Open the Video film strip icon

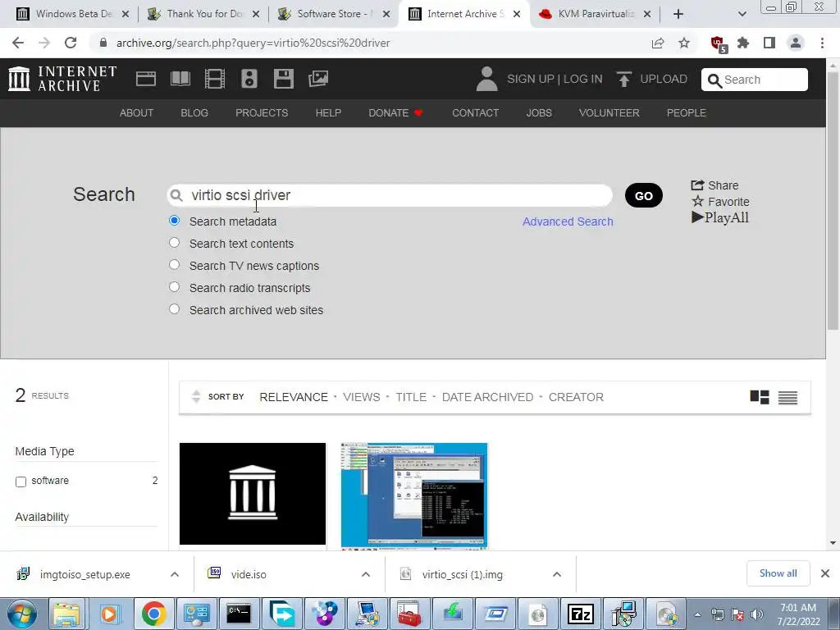click(x=215, y=79)
